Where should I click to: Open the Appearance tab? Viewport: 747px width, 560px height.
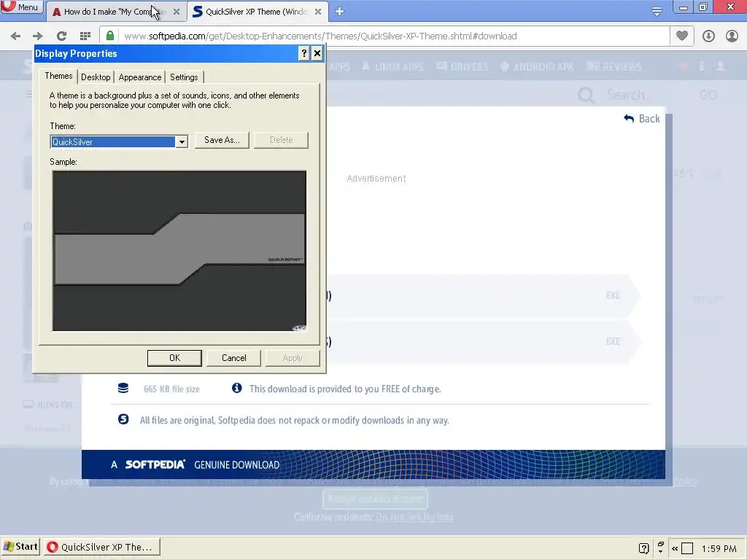point(139,77)
